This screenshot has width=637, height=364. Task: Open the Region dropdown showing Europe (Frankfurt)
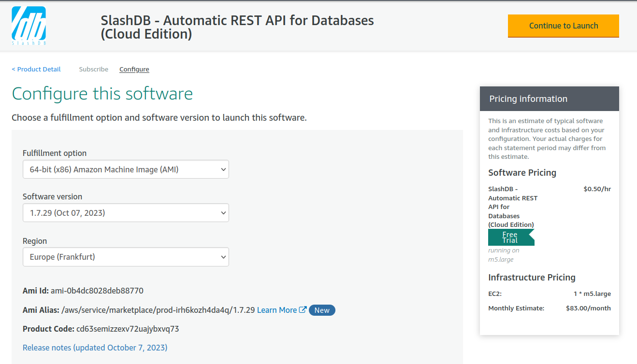pyautogui.click(x=126, y=257)
